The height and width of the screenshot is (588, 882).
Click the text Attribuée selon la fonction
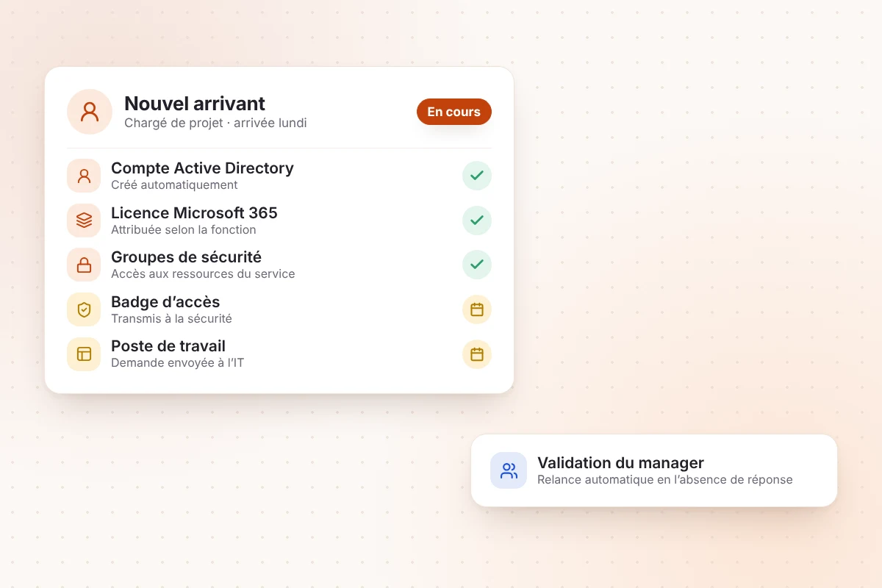tap(184, 229)
